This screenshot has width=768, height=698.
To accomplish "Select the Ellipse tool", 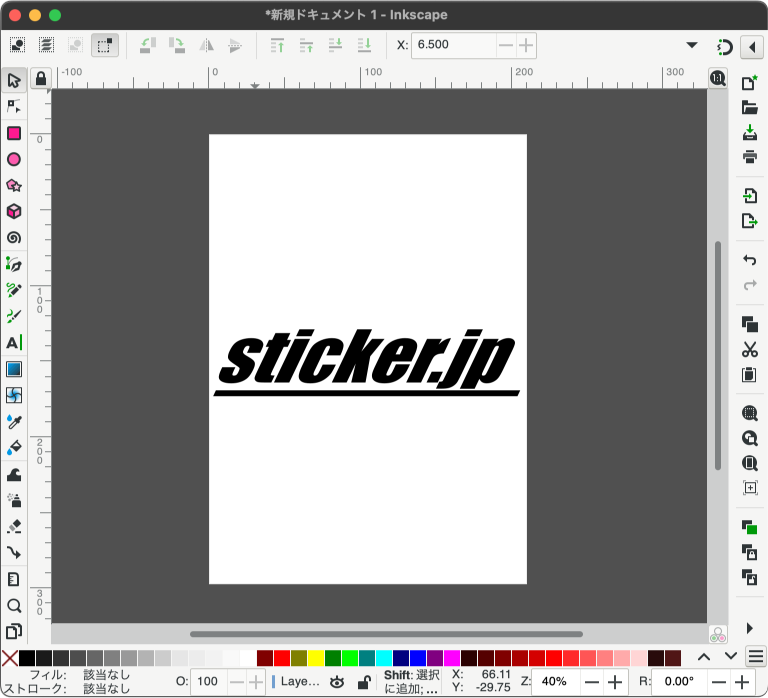I will click(14, 159).
